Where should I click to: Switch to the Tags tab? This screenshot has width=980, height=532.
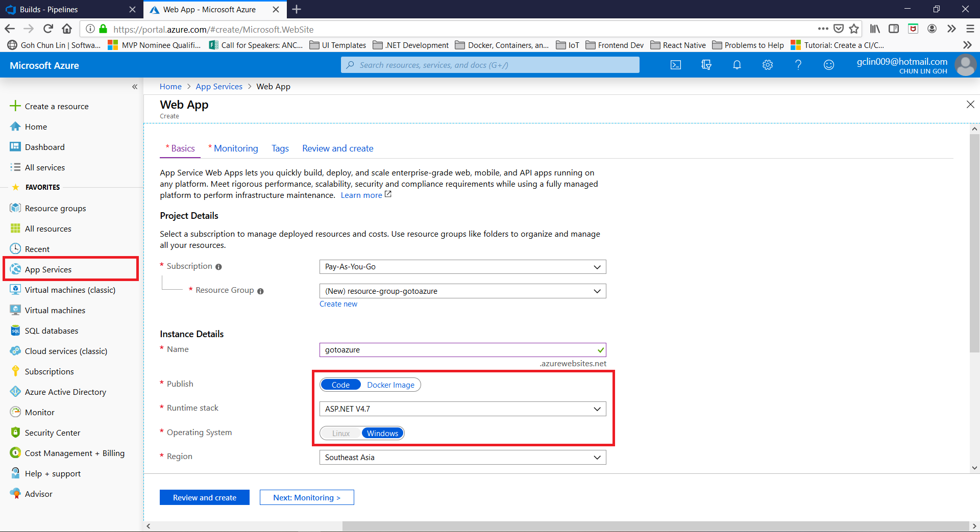point(280,148)
